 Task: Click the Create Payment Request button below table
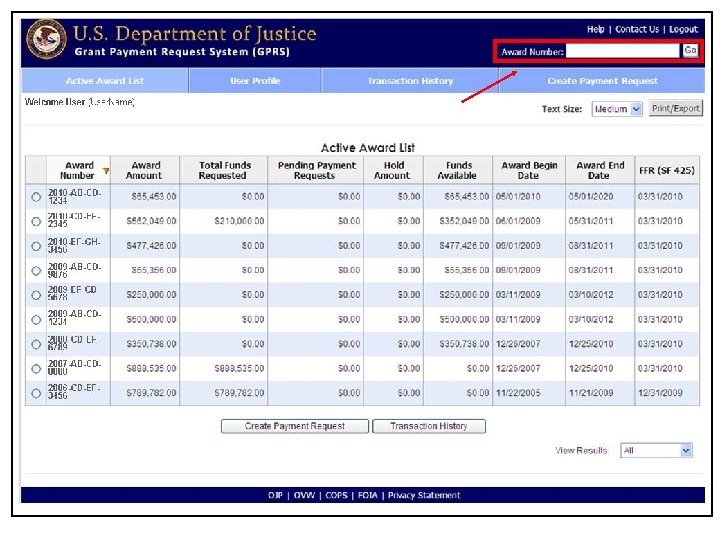(295, 426)
